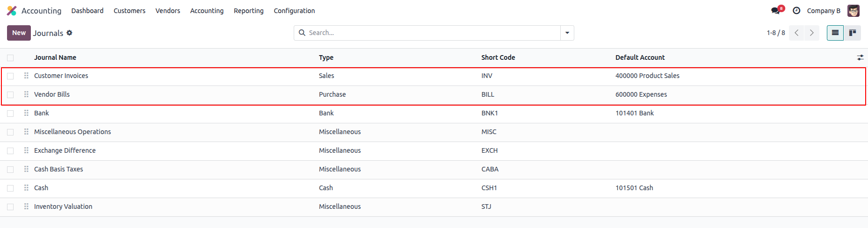This screenshot has height=228, width=868.
Task: Switch to list view
Action: pyautogui.click(x=835, y=33)
